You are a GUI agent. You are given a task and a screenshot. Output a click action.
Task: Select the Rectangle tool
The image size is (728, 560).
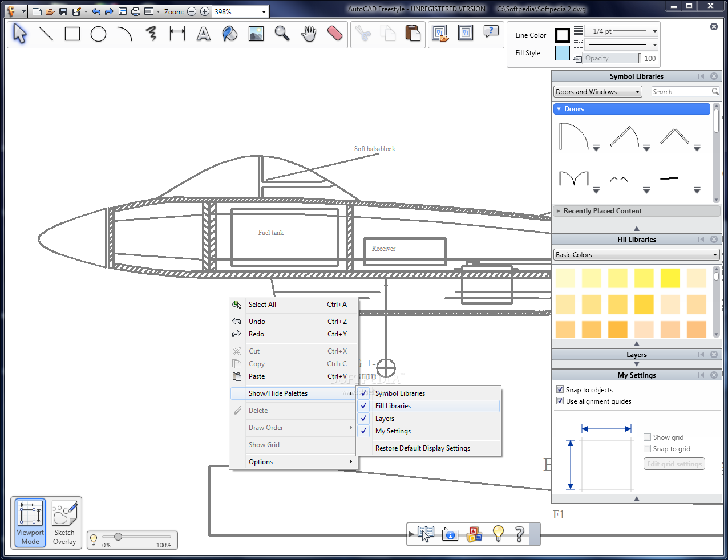tap(72, 34)
